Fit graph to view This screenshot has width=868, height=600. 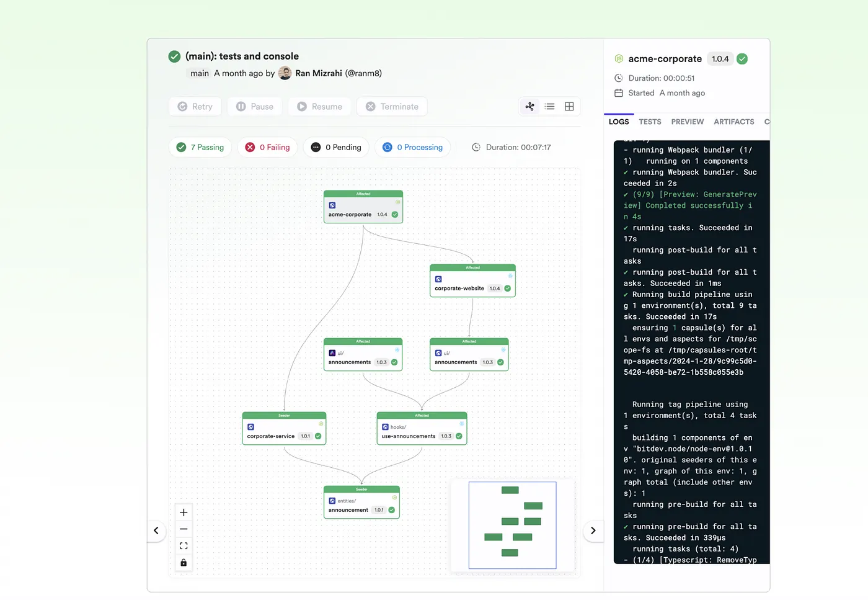[x=184, y=546]
